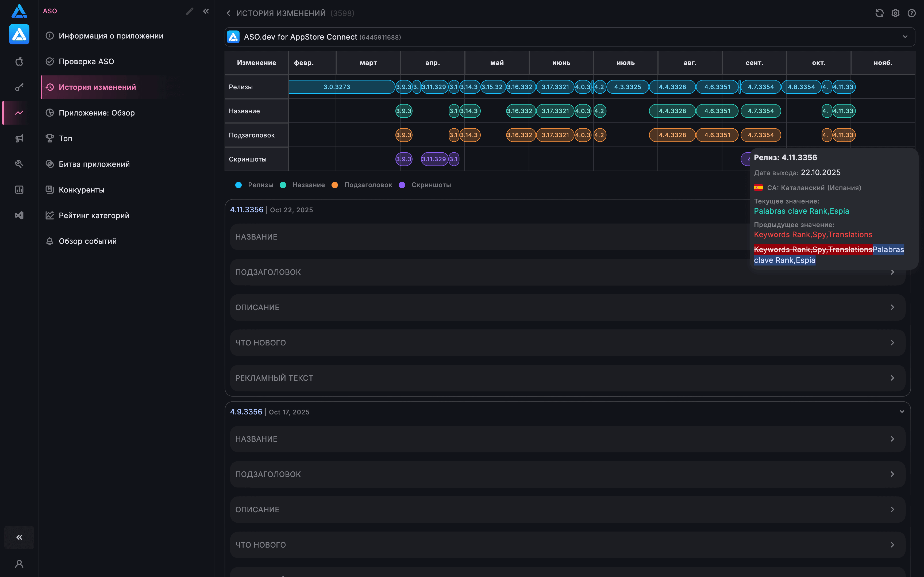Open the ASO.dev app selector dropdown
Viewport: 924px width, 577px height.
[905, 37]
